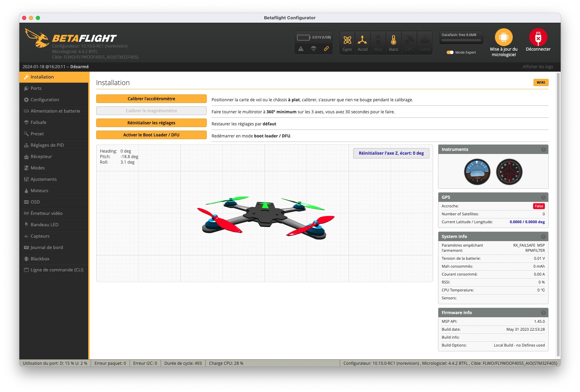Click Activer le Boot Loader / DFU

coord(151,135)
